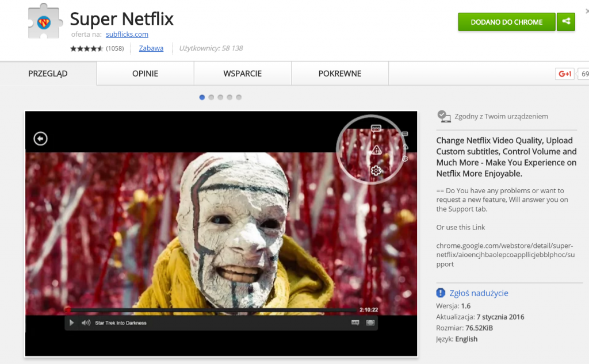589x364 pixels.
Task: Click the play button on the video player
Action: pos(71,323)
